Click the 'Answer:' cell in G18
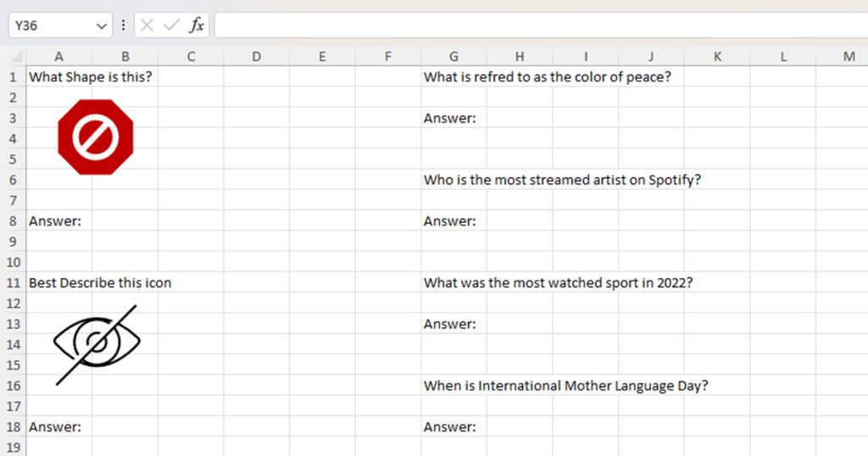 (x=454, y=426)
